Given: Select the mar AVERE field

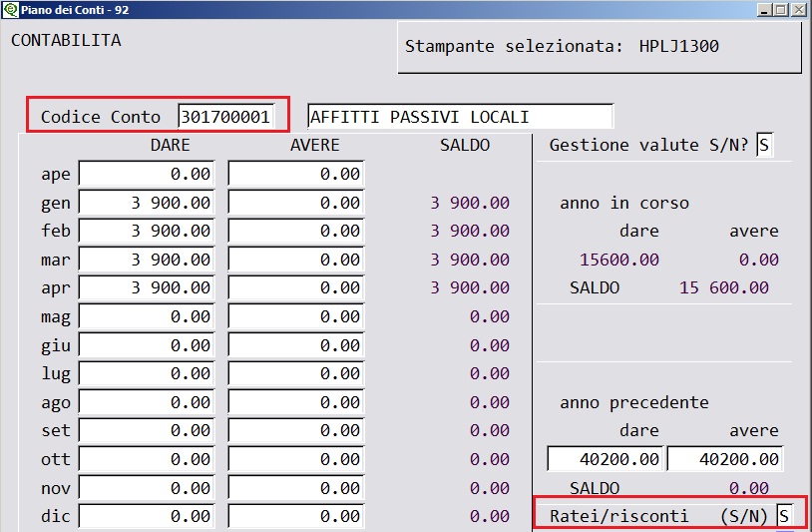Looking at the screenshot, I should 296,259.
